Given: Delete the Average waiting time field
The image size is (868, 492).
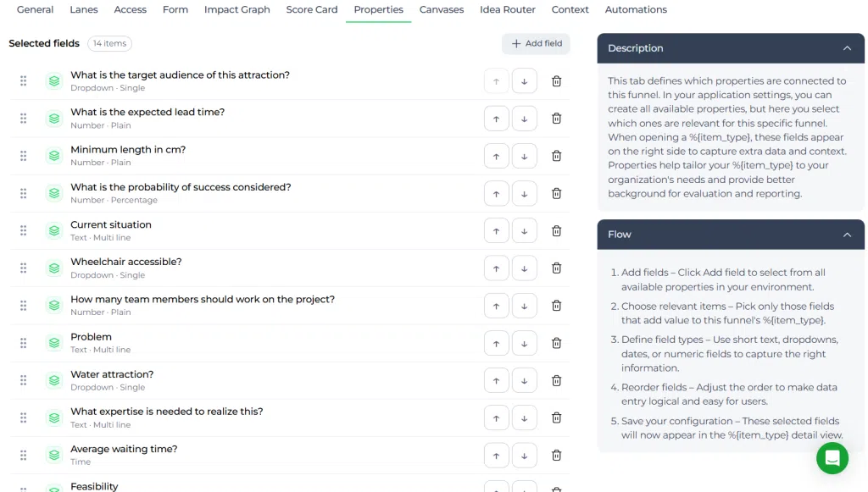Looking at the screenshot, I should click(556, 455).
